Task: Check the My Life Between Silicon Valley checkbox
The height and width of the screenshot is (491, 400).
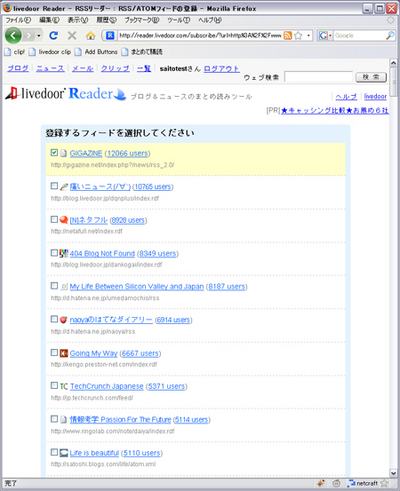Action: tap(54, 286)
